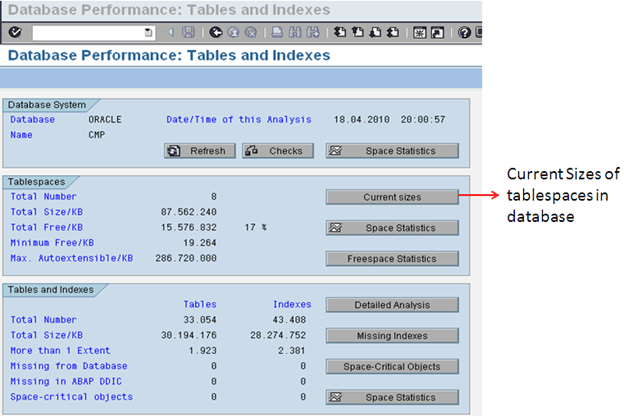Click the Previous Page icon
This screenshot has height=416, width=624.
(x=358, y=32)
